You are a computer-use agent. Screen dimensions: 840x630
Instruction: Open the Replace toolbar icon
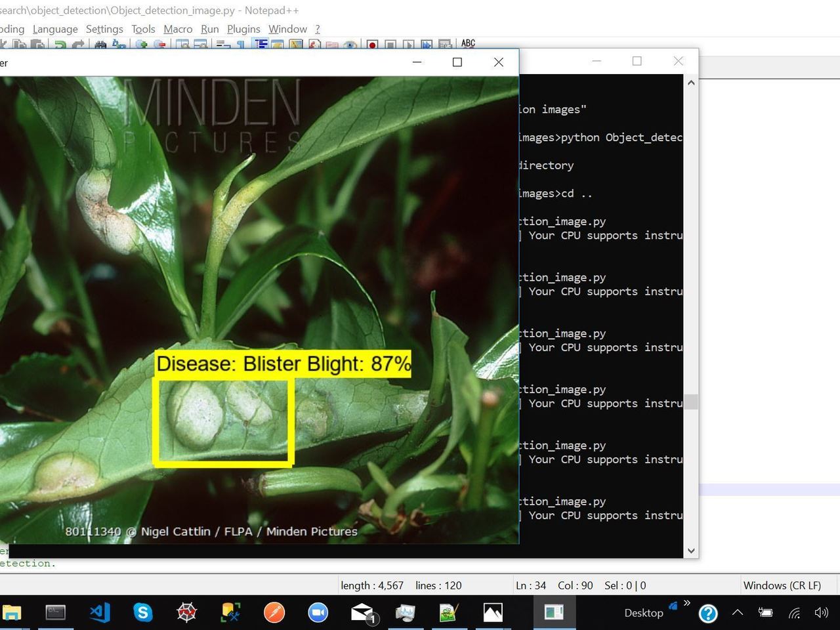119,45
